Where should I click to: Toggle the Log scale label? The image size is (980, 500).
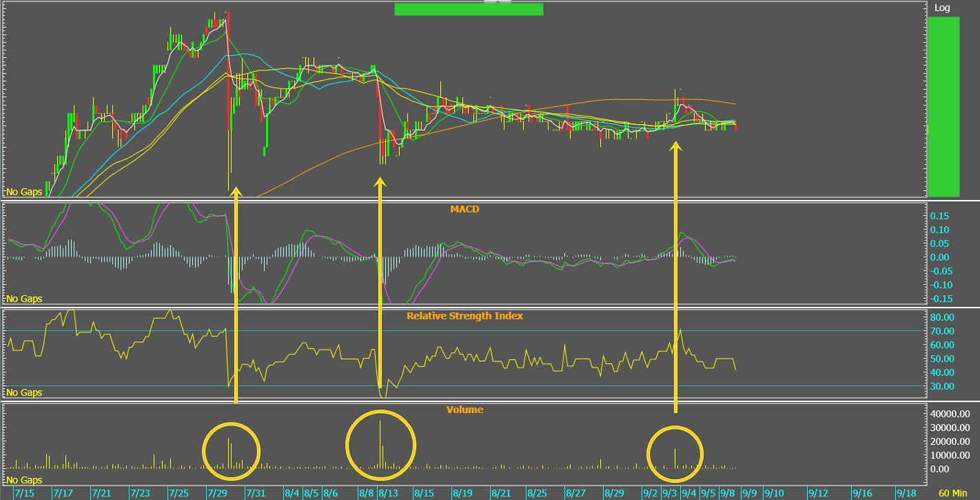click(x=941, y=8)
